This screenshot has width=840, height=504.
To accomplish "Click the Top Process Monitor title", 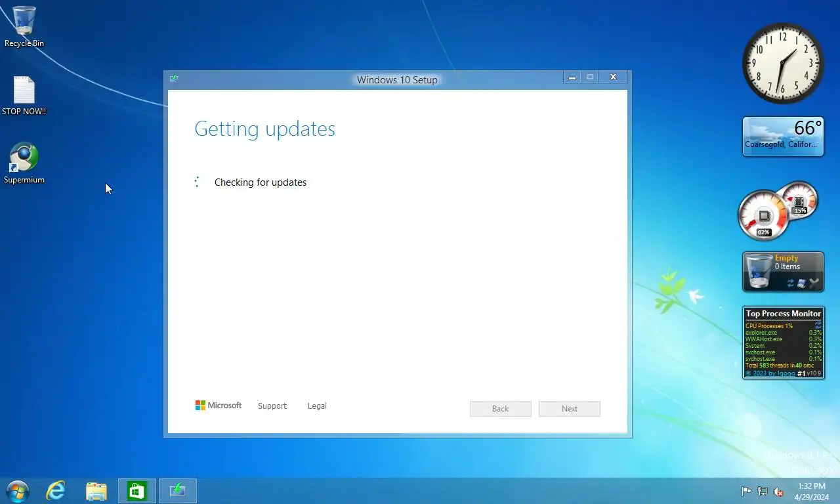I will click(784, 314).
